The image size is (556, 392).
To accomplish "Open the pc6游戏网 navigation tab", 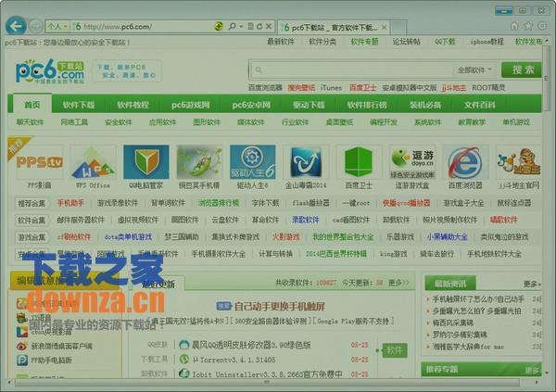I will click(x=190, y=105).
